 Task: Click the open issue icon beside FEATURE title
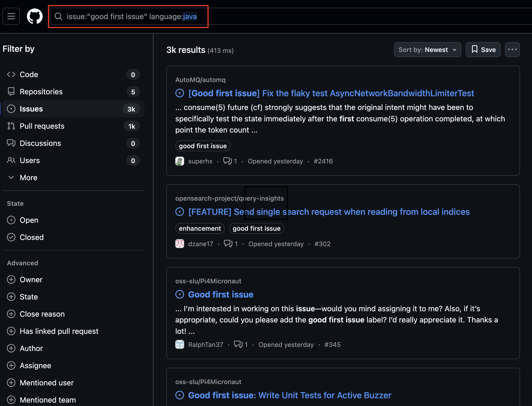pyautogui.click(x=180, y=212)
